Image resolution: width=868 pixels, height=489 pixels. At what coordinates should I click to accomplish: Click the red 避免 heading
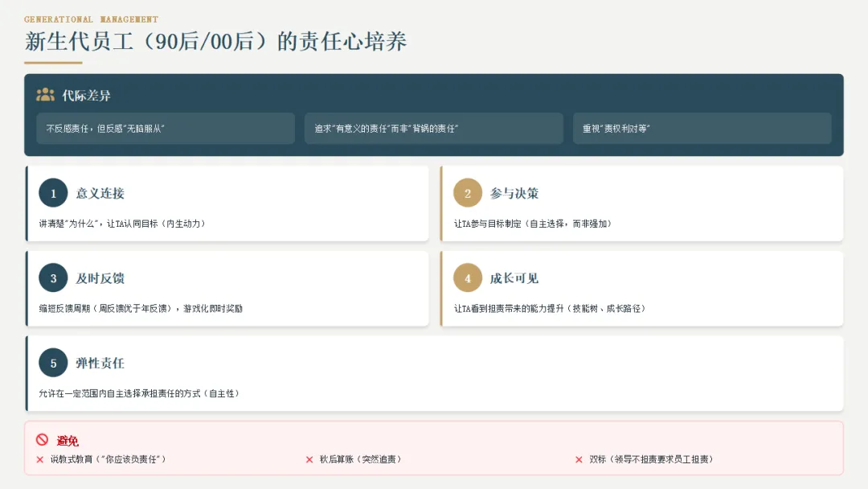68,441
